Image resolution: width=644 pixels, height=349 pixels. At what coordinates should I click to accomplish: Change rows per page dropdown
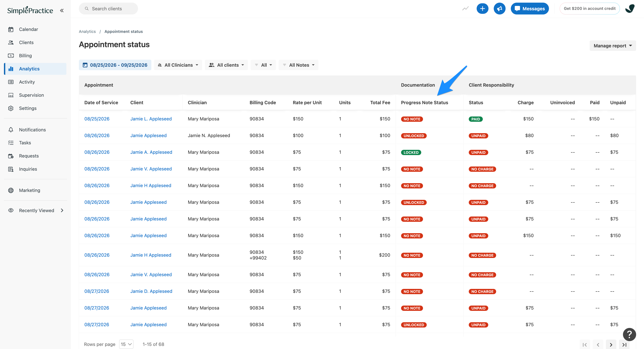click(126, 344)
